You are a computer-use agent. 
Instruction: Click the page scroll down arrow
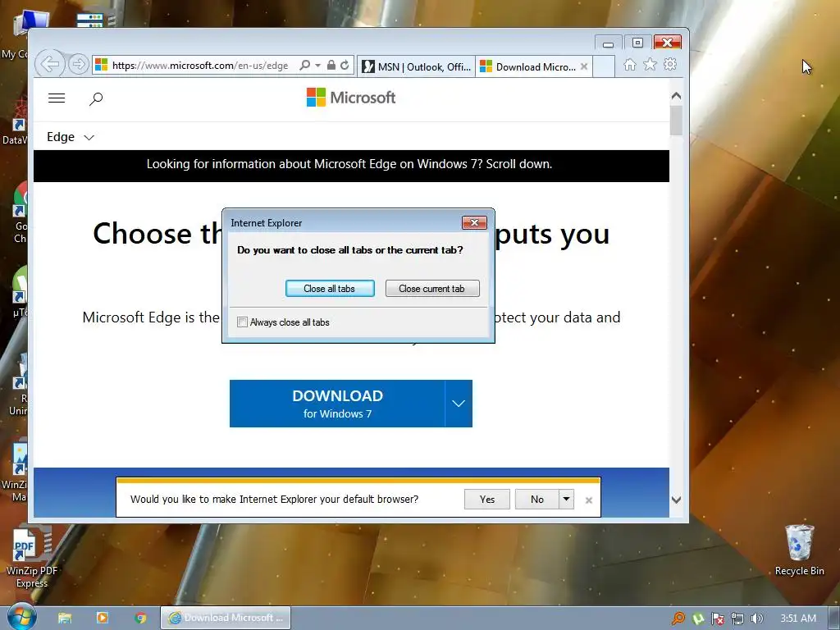click(x=676, y=500)
